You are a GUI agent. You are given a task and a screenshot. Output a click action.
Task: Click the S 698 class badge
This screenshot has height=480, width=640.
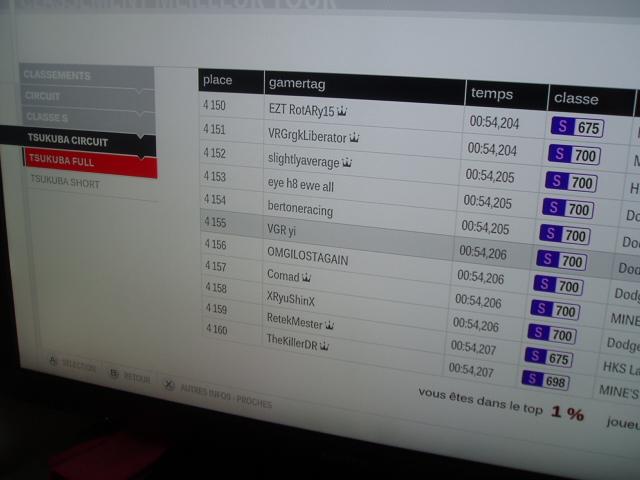tap(546, 380)
